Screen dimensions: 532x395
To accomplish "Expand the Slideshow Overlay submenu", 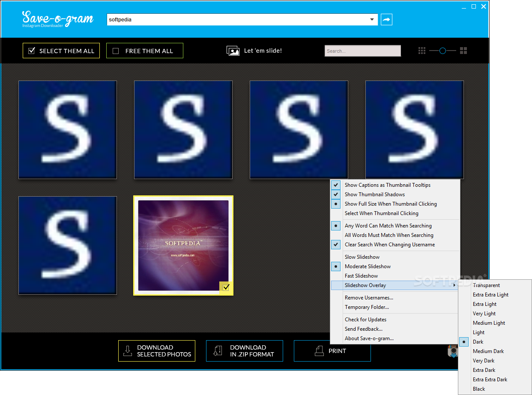I will click(395, 285).
